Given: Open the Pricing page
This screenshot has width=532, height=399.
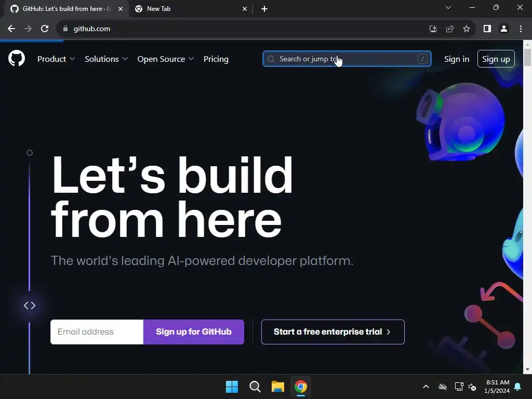Looking at the screenshot, I should 216,59.
